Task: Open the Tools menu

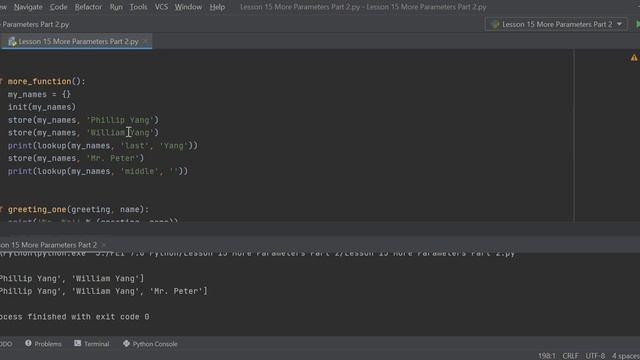Action: click(x=138, y=7)
